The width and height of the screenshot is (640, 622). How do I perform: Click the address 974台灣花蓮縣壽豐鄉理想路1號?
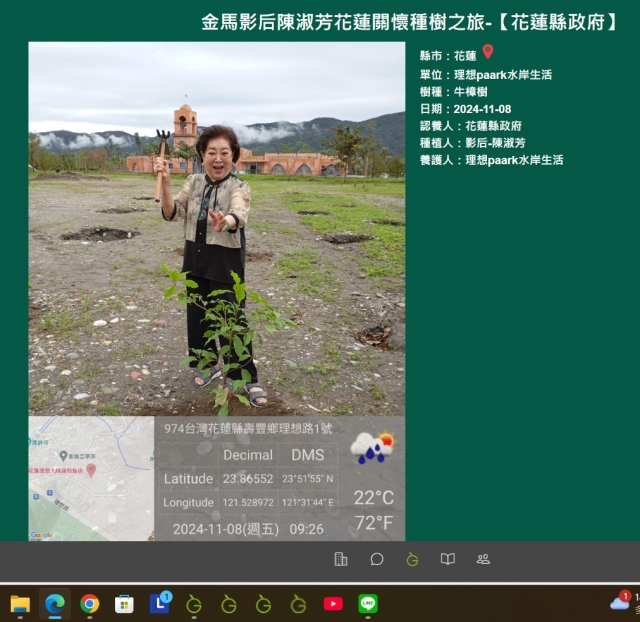(248, 429)
